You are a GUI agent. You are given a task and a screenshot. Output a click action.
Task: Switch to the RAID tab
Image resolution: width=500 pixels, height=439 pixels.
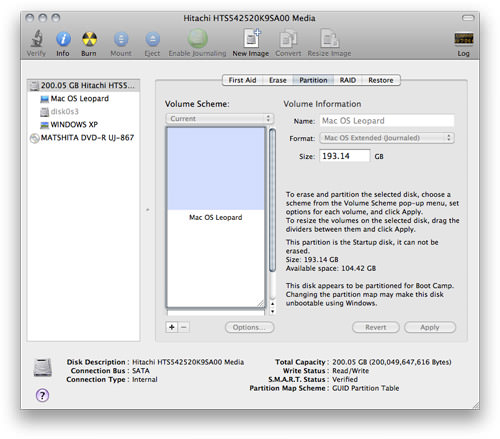click(x=348, y=80)
